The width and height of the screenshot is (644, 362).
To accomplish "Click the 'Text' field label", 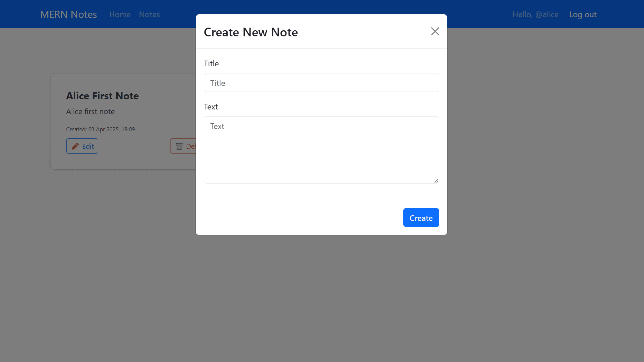I will [x=211, y=107].
